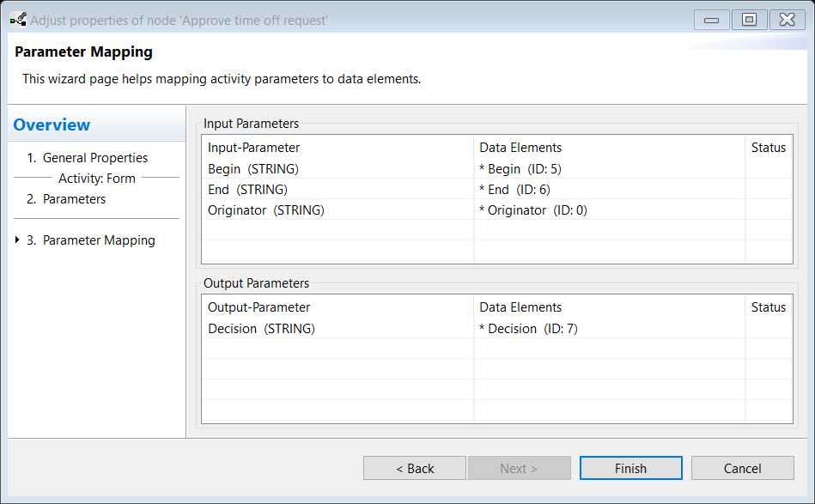Minimize the Adjust properties dialog
The image size is (815, 504).
pyautogui.click(x=712, y=20)
